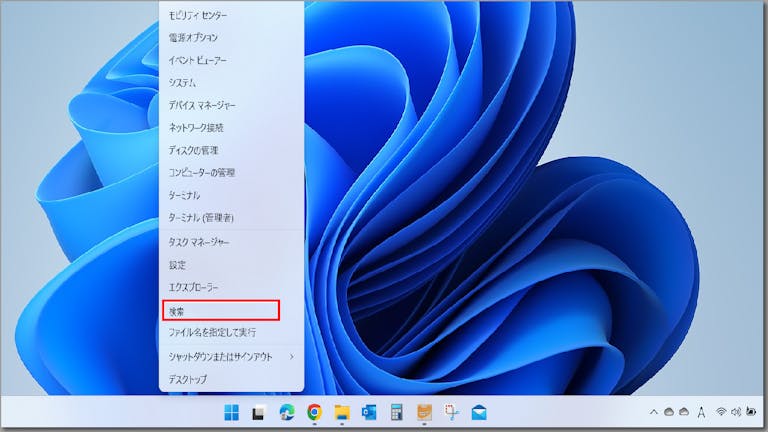Open the Calculator taskbar icon

pyautogui.click(x=396, y=413)
